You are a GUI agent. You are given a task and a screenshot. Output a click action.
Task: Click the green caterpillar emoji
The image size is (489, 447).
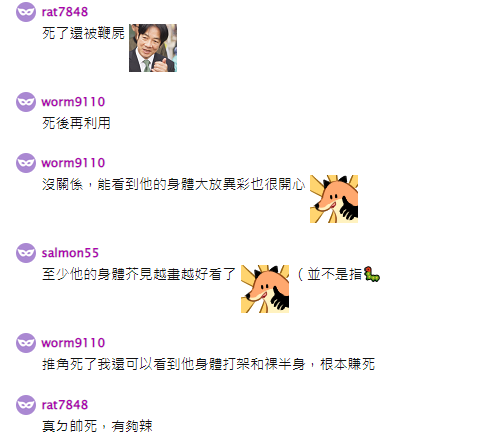click(372, 274)
